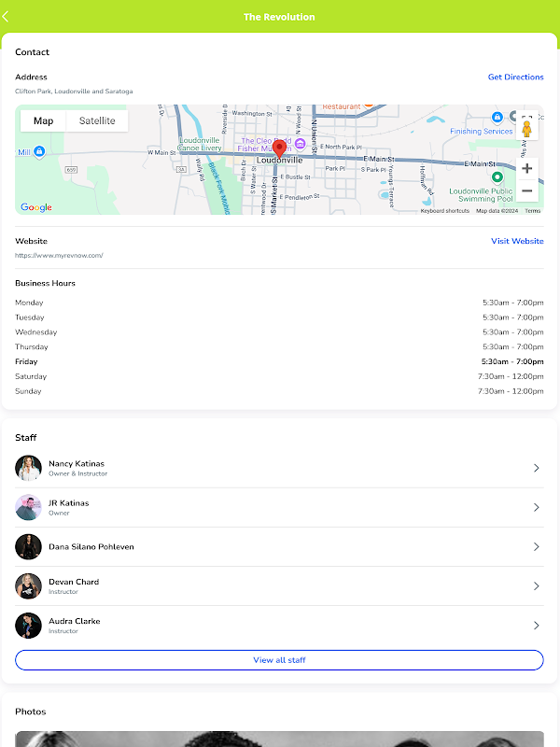Click the Cleo Redd Fisher Museum marker
The height and width of the screenshot is (747, 560).
[300, 143]
